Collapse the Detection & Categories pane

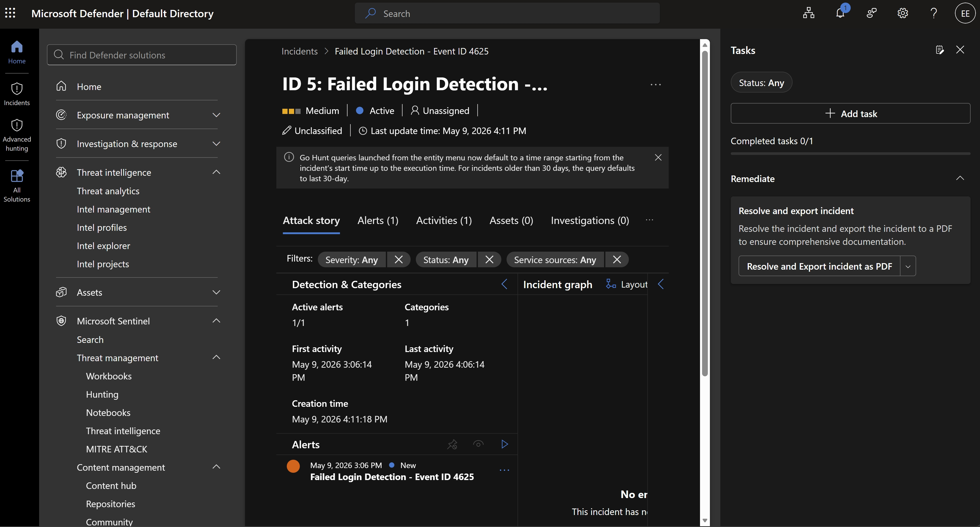(x=504, y=284)
